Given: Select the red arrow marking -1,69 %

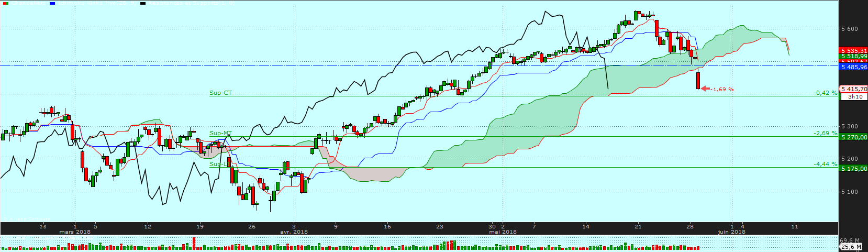Looking at the screenshot, I should [x=705, y=89].
